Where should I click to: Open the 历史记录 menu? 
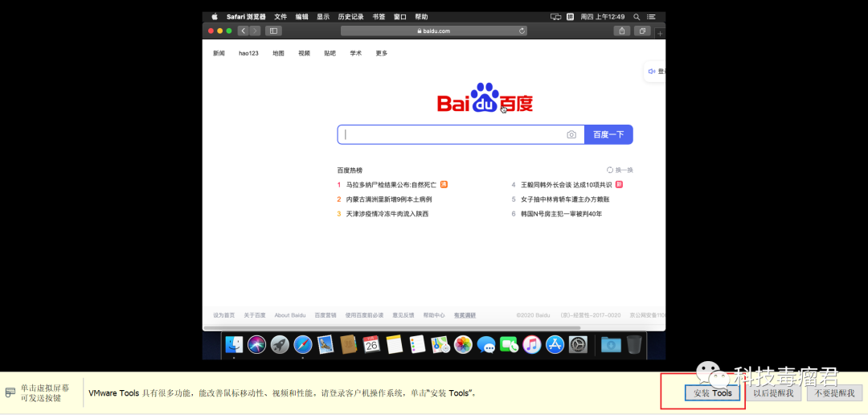351,17
